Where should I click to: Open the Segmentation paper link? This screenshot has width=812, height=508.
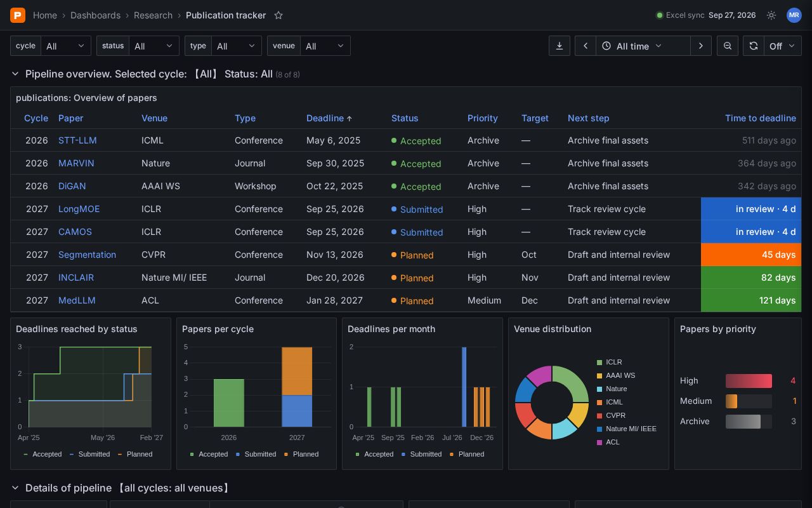point(87,255)
